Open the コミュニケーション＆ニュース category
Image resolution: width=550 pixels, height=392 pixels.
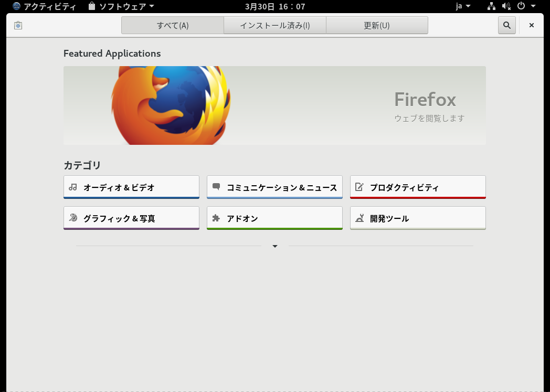tap(274, 187)
